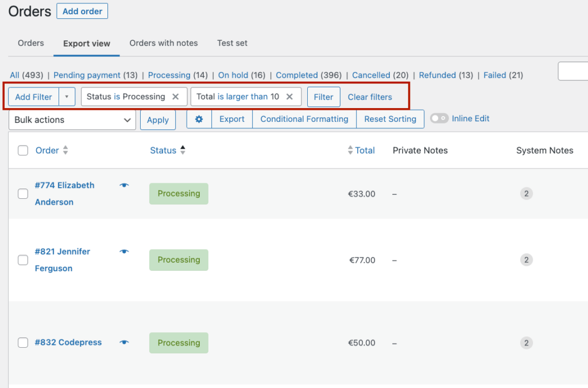Switch to the 'Test set' tab

pos(232,43)
